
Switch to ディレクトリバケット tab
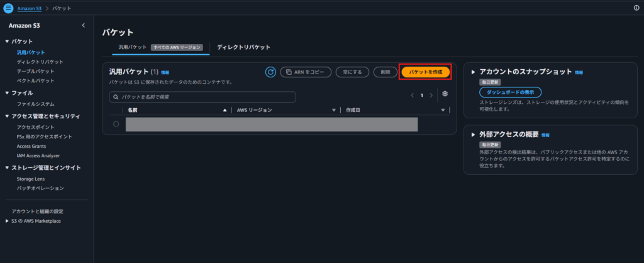click(243, 47)
